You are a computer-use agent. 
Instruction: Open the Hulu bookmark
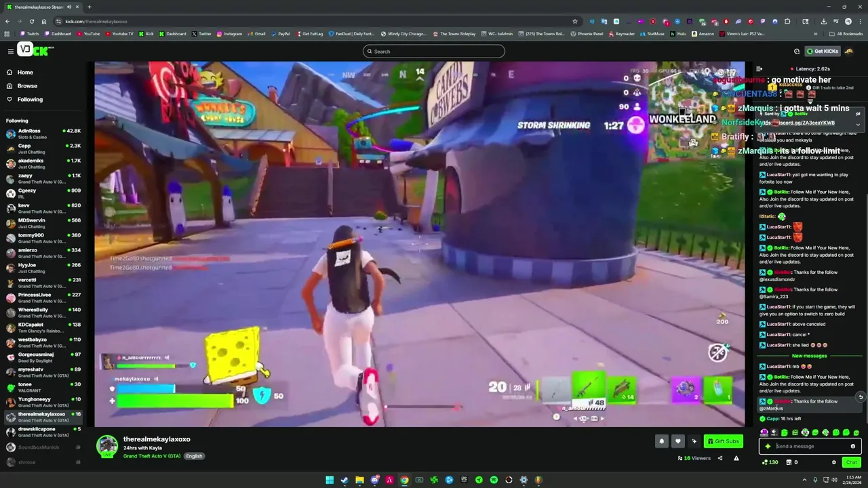(x=679, y=33)
